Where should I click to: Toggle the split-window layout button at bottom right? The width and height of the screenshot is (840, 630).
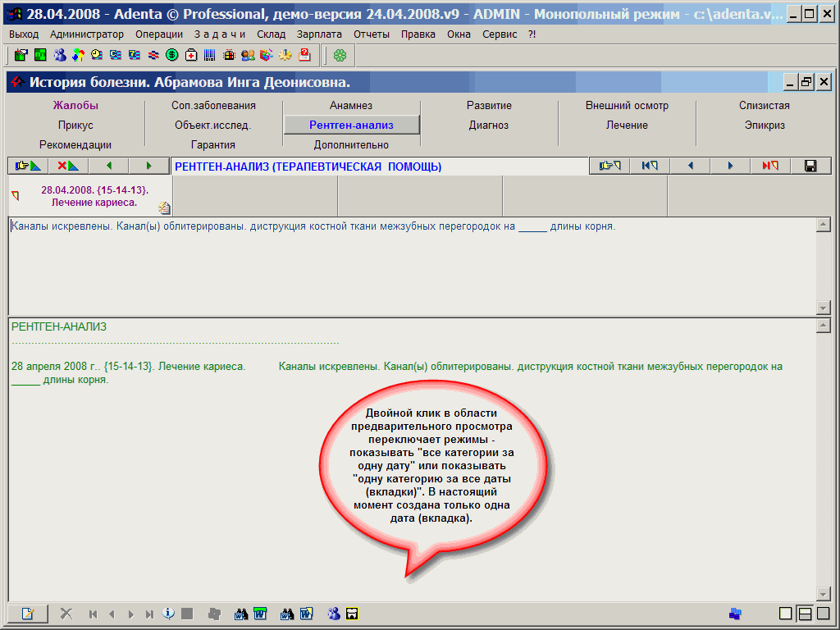(x=805, y=613)
